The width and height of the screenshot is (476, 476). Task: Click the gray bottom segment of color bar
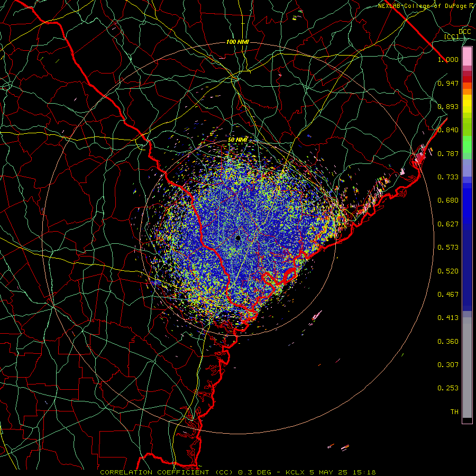coord(467,368)
